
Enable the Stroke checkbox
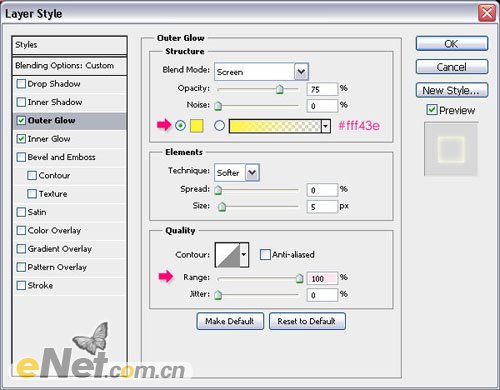[21, 285]
